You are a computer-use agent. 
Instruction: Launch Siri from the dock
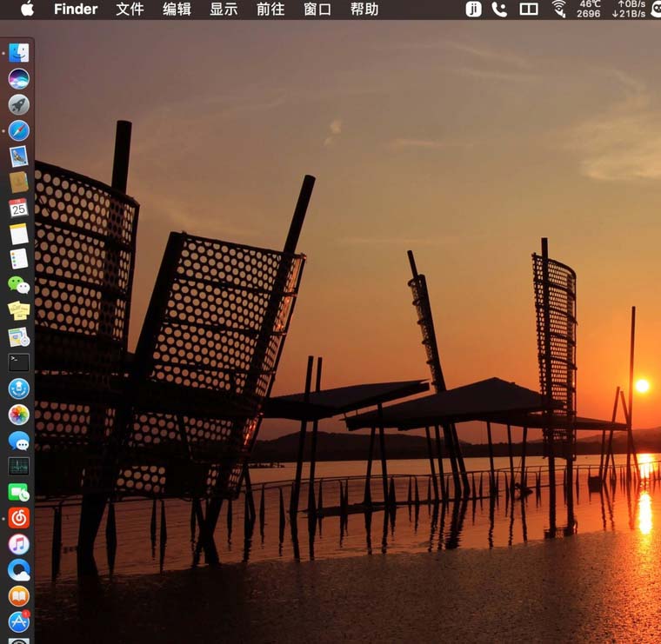point(18,79)
